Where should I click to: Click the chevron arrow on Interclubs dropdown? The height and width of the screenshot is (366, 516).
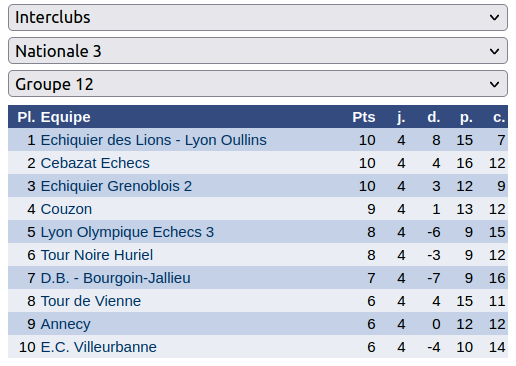494,17
